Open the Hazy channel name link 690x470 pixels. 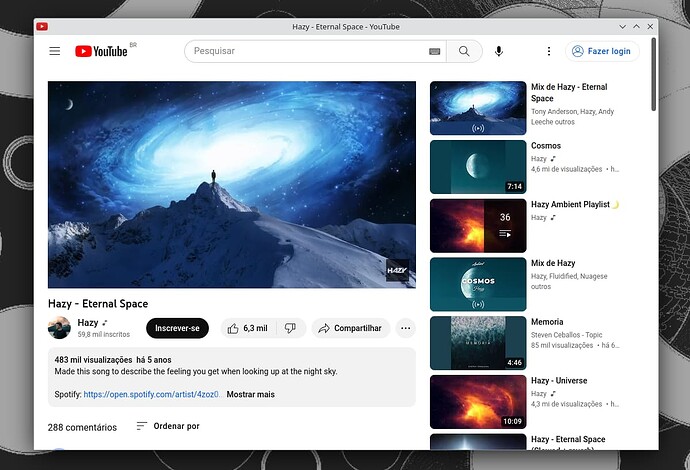pos(88,323)
